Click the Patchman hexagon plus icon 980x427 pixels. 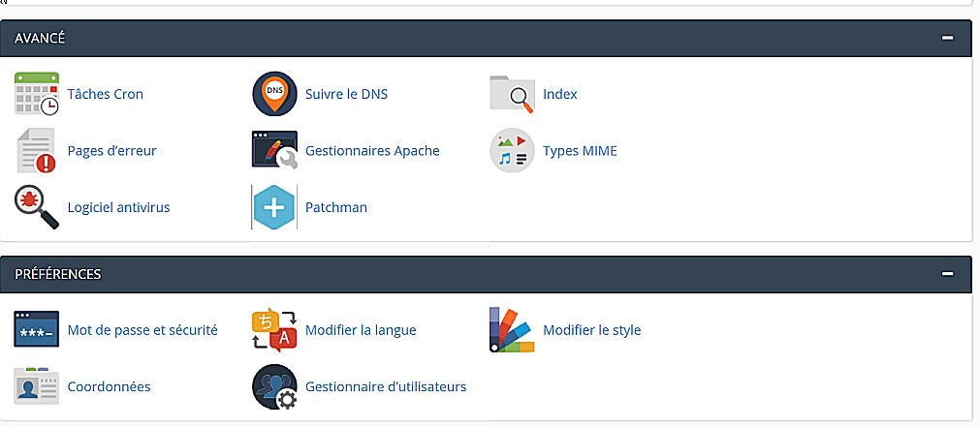click(274, 207)
